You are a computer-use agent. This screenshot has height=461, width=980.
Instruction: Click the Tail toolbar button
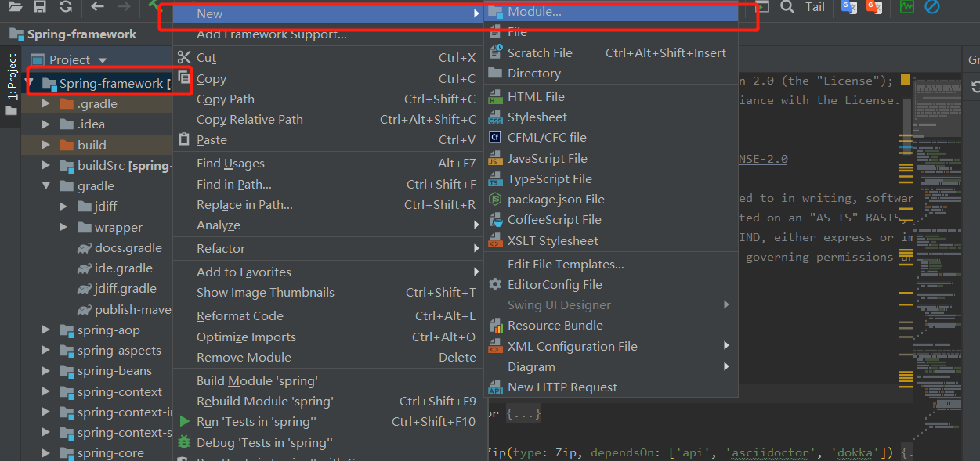[x=815, y=6]
